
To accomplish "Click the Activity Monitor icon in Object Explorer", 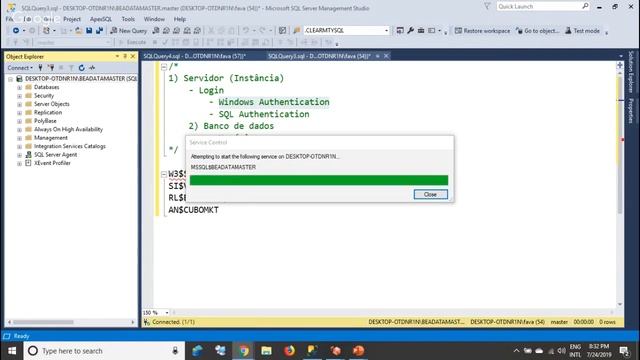I will (92, 68).
